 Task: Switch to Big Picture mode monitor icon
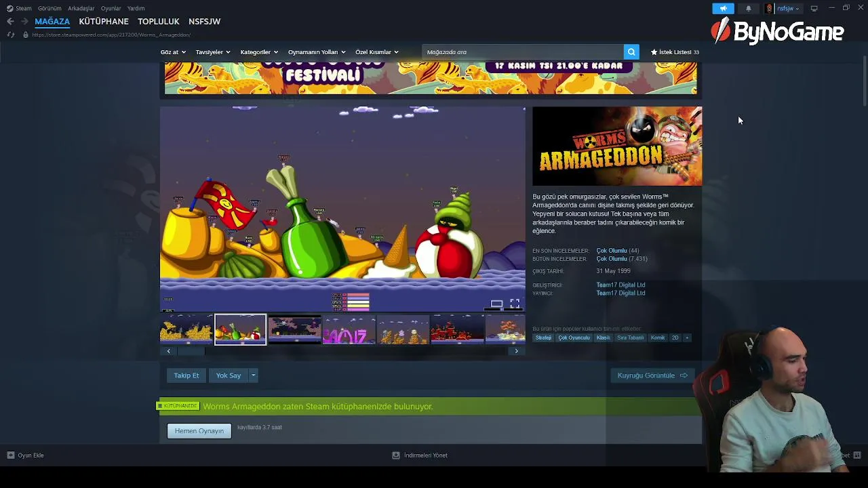[x=814, y=8]
